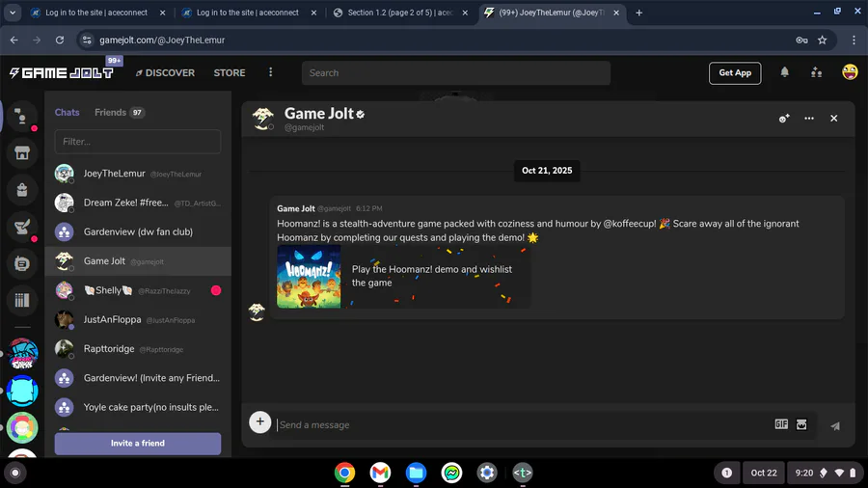
Task: Open the user avatar menu in header
Action: 850,72
